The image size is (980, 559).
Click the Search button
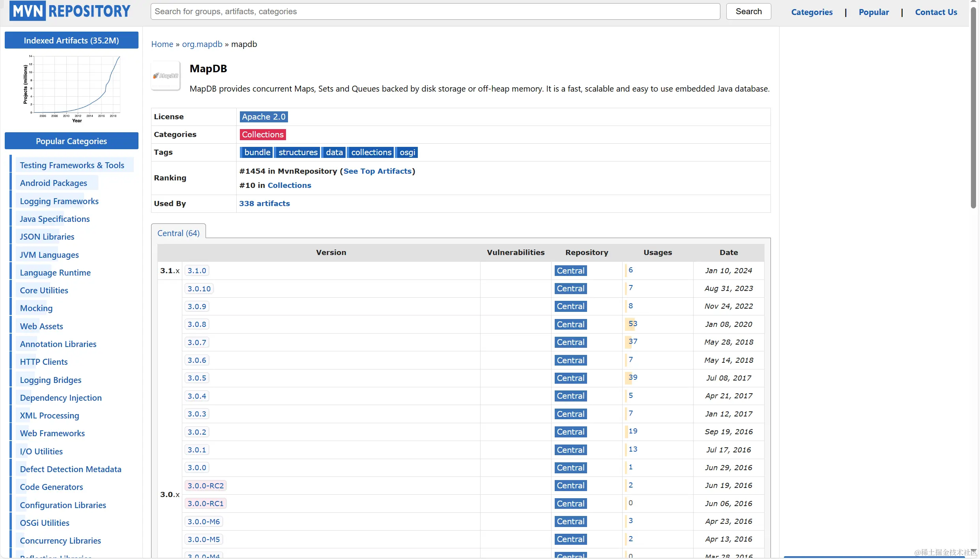tap(748, 11)
